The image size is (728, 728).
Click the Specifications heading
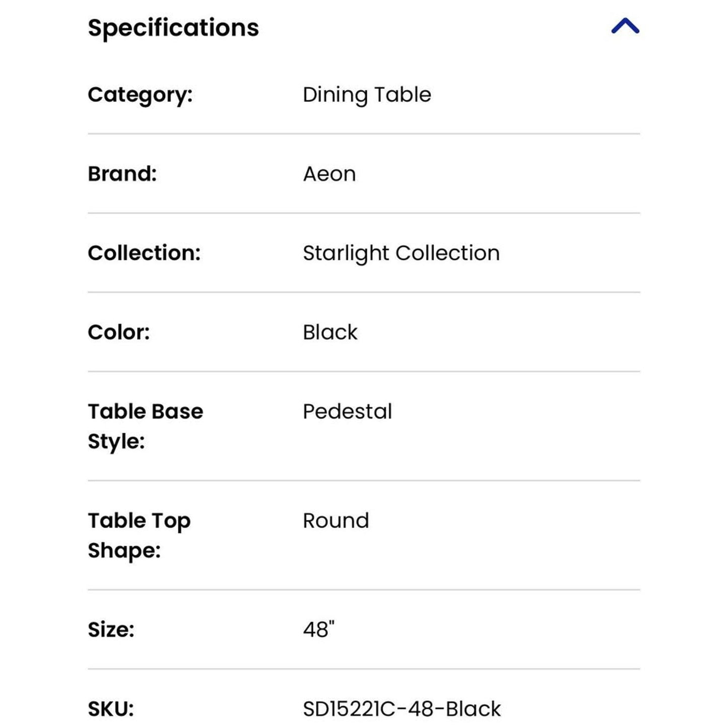click(x=173, y=28)
